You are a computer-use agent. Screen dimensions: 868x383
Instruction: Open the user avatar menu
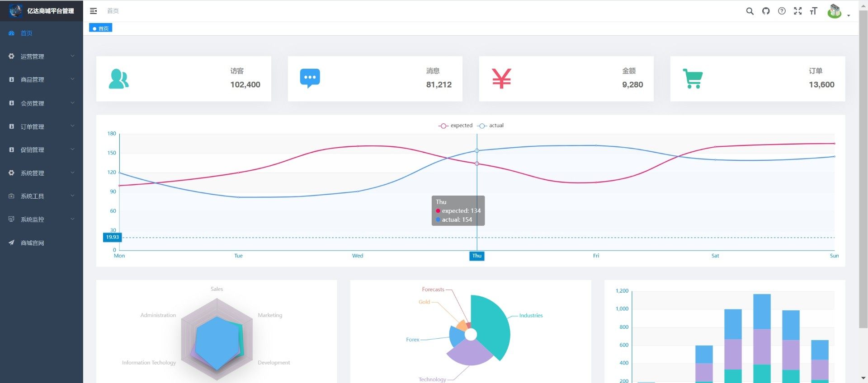click(834, 11)
